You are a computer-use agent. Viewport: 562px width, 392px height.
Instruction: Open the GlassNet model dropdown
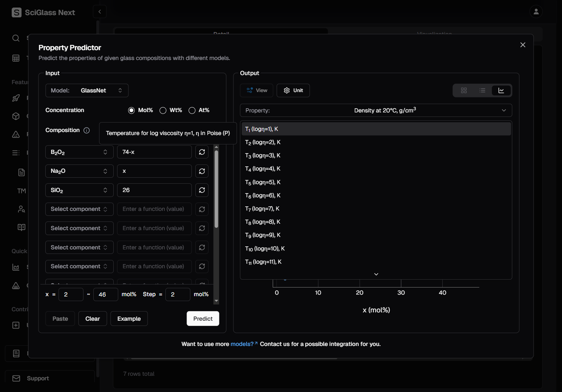87,91
